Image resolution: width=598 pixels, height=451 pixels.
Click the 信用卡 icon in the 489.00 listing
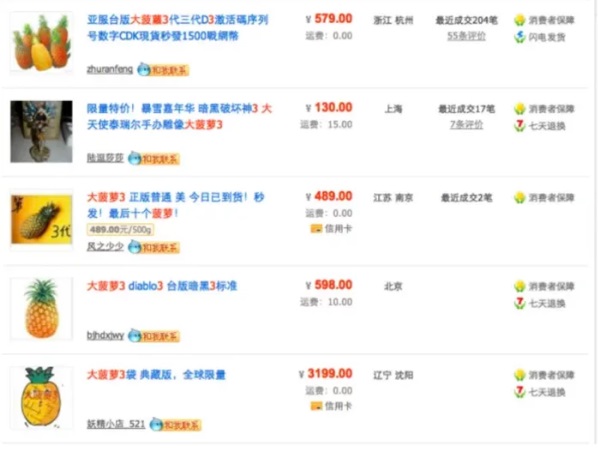[316, 229]
